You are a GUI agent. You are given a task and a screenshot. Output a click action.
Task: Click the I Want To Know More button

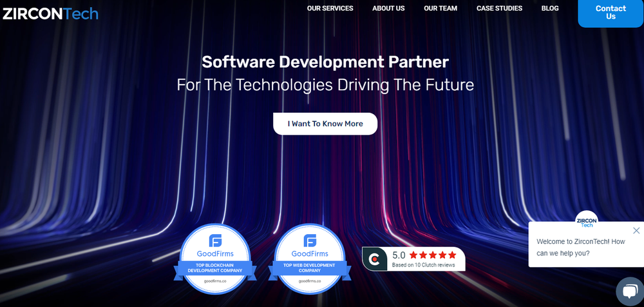click(x=325, y=123)
